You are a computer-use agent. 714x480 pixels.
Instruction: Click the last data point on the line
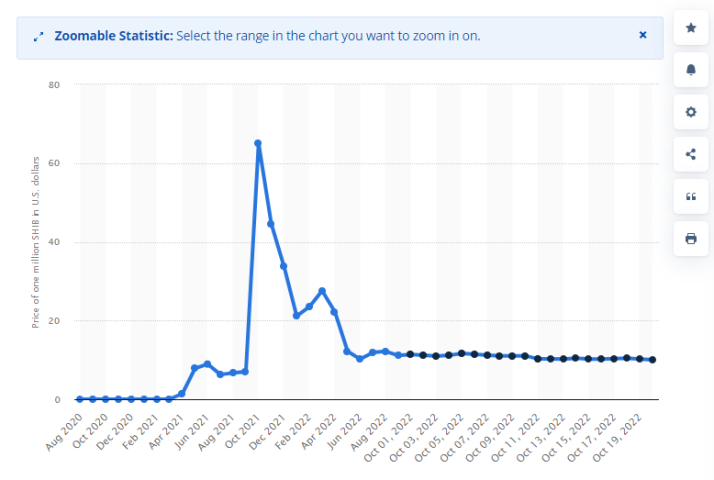pos(653,360)
